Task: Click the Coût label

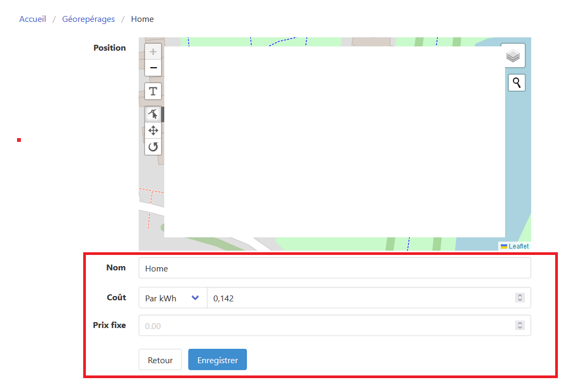Action: (116, 297)
